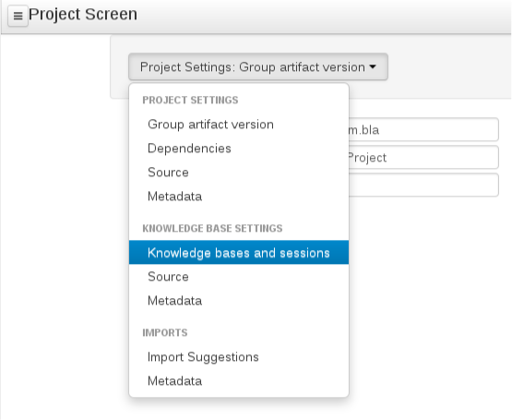
Task: Click the Project Screen title text
Action: (x=83, y=15)
